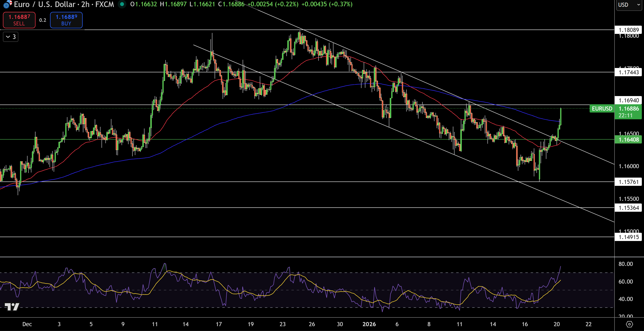Open the USD currency dropdown
Screen dimensions: 644x331
[629, 5]
